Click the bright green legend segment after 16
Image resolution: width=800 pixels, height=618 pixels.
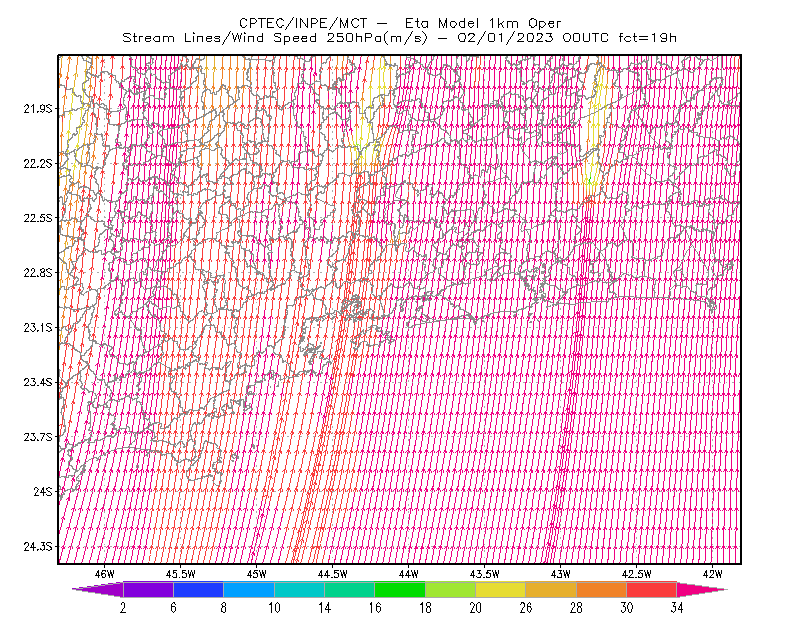(400, 589)
